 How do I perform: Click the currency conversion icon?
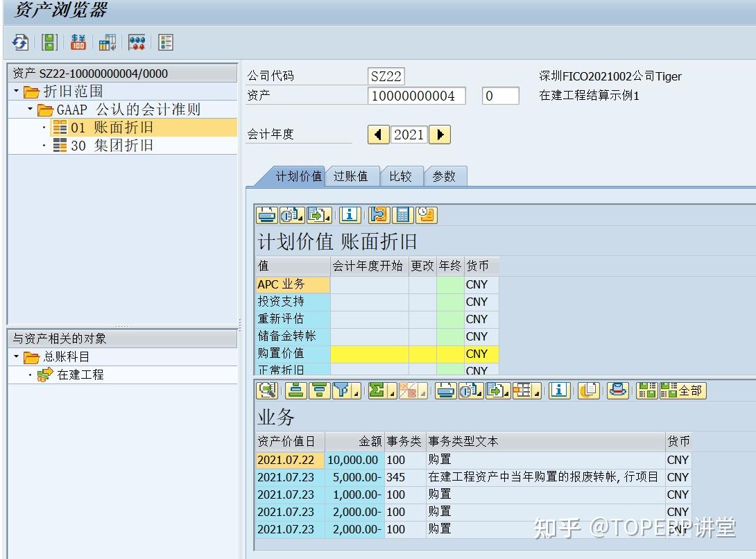click(78, 42)
